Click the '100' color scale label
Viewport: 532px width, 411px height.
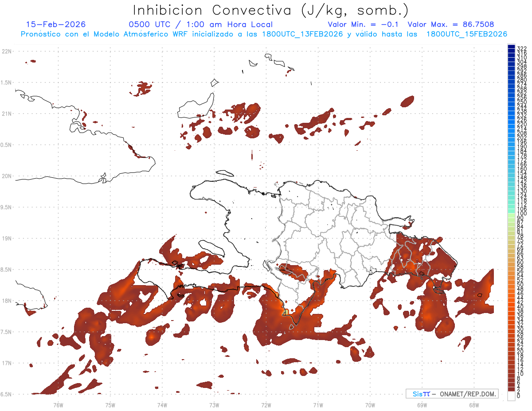pos(522,213)
